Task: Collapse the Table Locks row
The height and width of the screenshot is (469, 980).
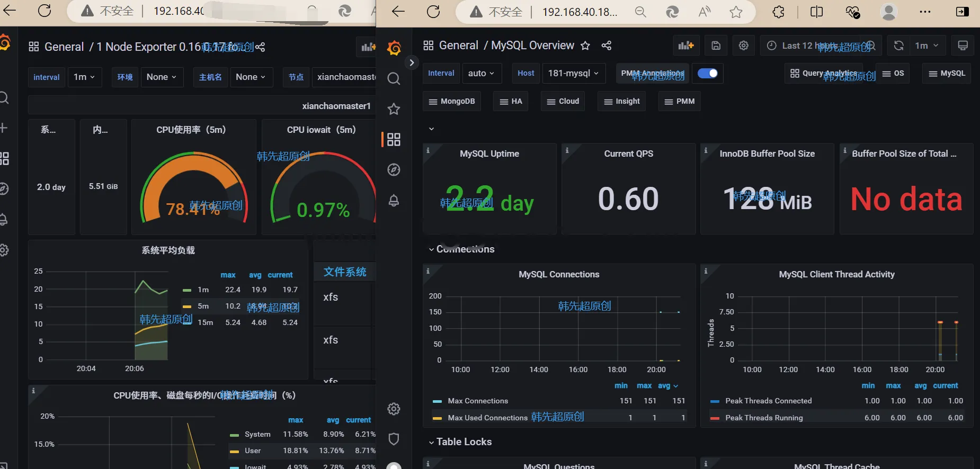Action: 460,442
